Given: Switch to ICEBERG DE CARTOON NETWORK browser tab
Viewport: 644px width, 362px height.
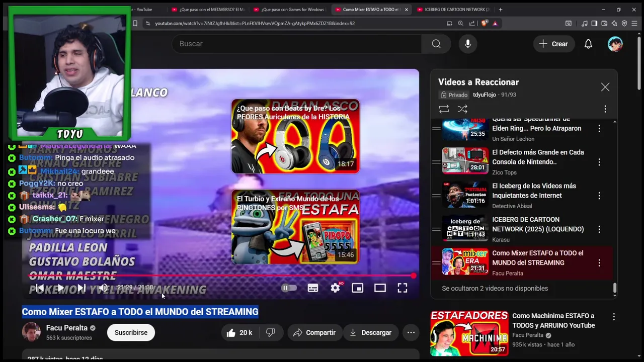Looking at the screenshot, I should click(453, 10).
